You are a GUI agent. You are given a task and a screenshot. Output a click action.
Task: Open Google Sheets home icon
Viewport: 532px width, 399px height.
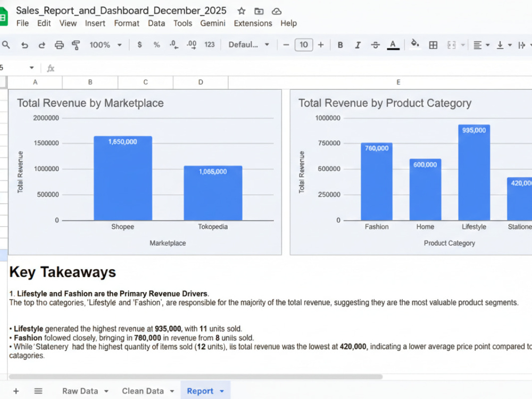3,16
